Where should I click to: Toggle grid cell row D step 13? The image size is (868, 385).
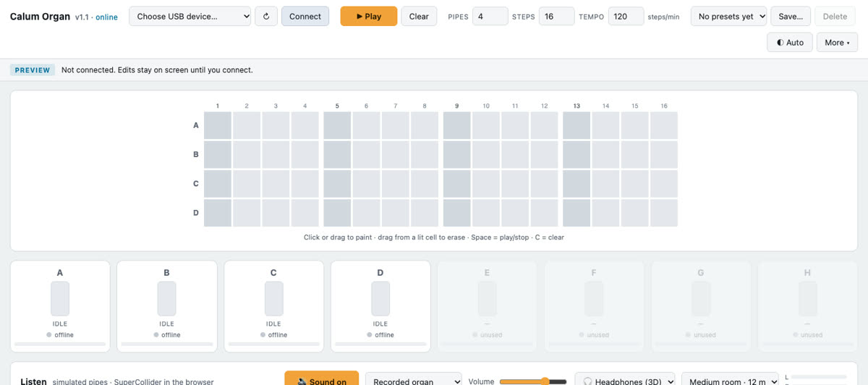coord(576,213)
